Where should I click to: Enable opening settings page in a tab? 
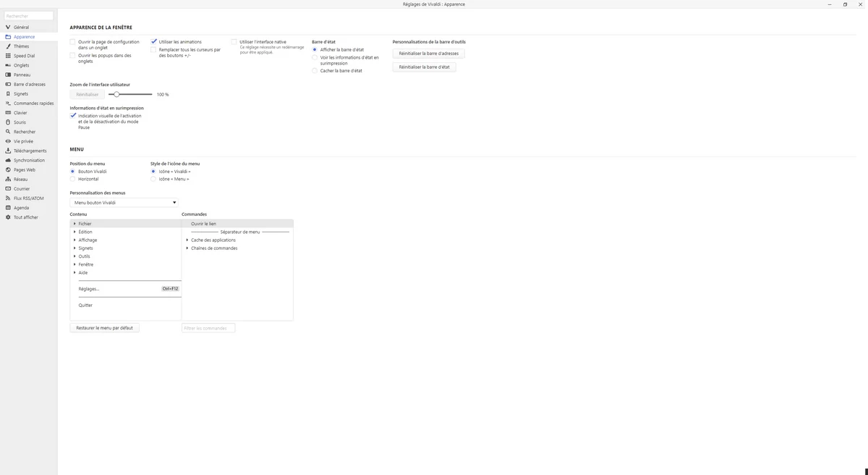(72, 42)
